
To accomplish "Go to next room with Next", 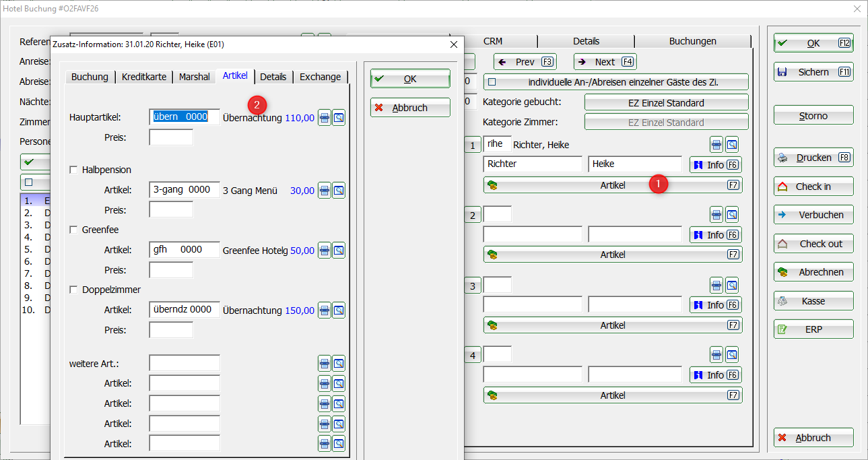I will click(605, 62).
